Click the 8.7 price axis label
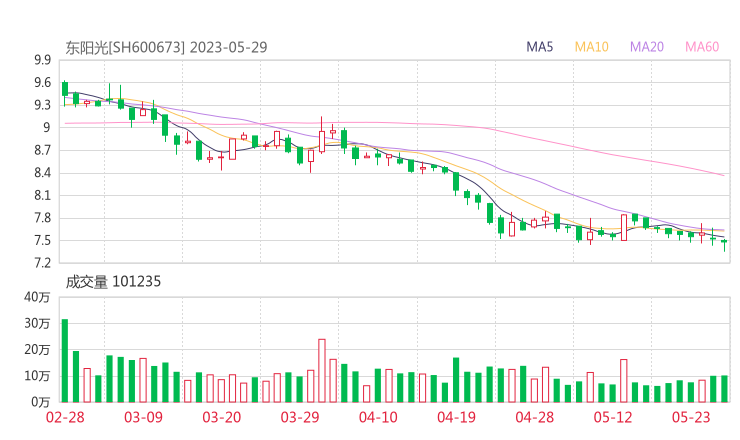The image size is (740, 440). [42, 151]
